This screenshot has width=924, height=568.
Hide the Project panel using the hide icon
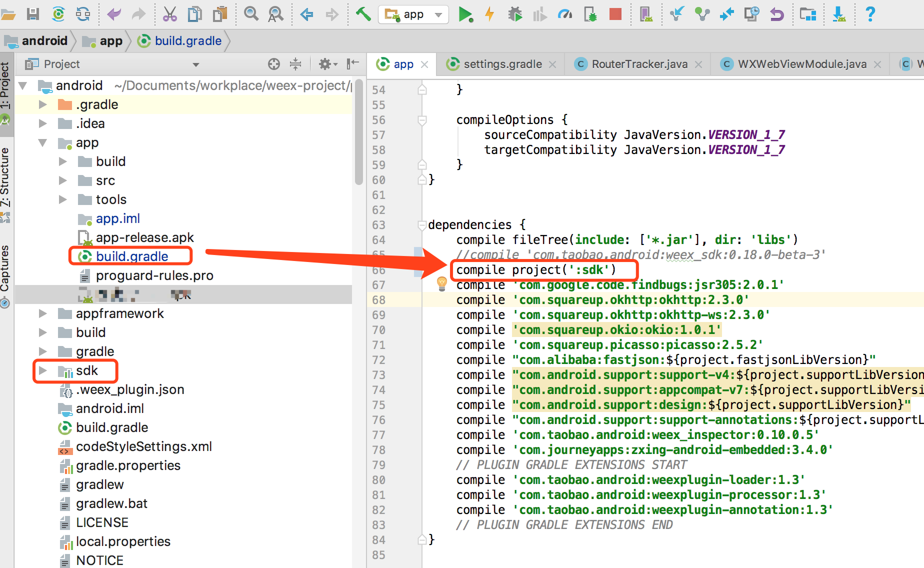tap(353, 63)
